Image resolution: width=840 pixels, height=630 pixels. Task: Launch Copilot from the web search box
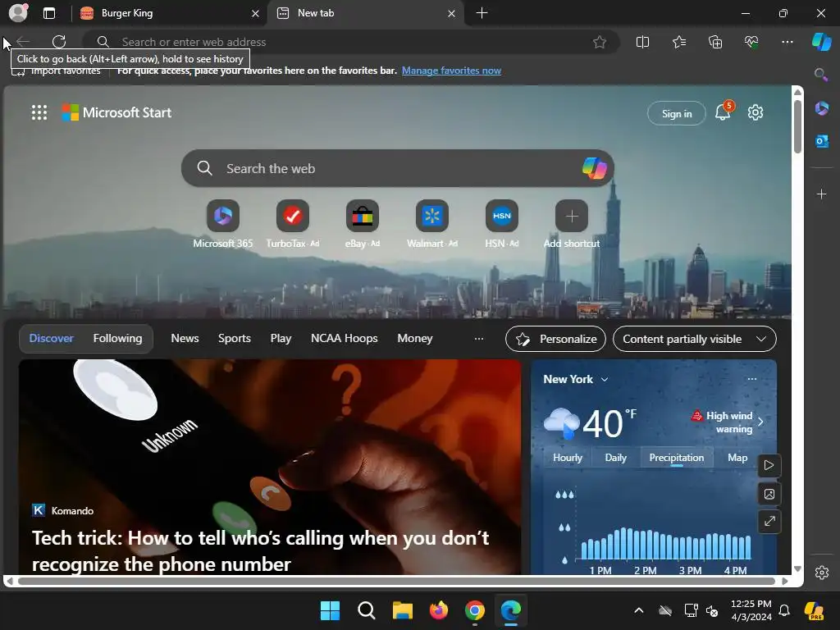point(594,168)
